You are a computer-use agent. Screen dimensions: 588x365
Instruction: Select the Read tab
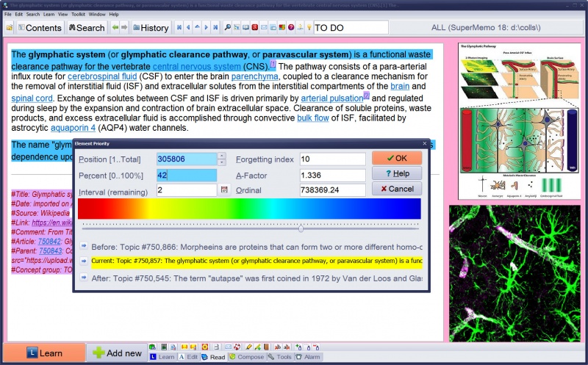point(213,357)
